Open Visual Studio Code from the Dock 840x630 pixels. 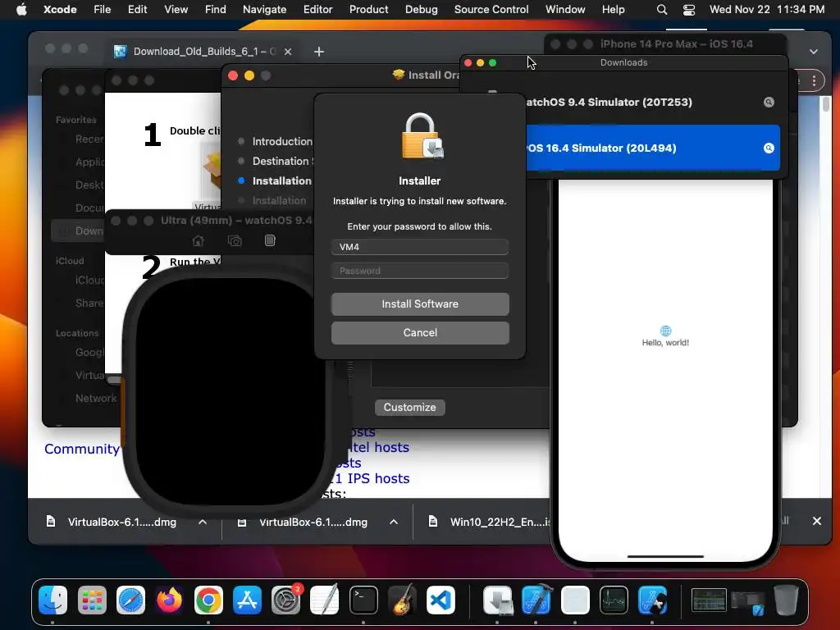pyautogui.click(x=441, y=600)
